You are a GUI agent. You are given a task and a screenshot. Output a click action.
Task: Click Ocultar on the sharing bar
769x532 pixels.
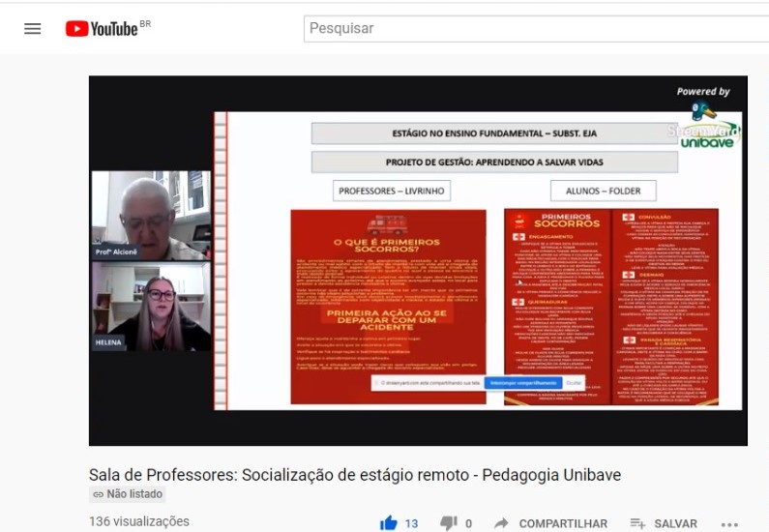(x=574, y=383)
